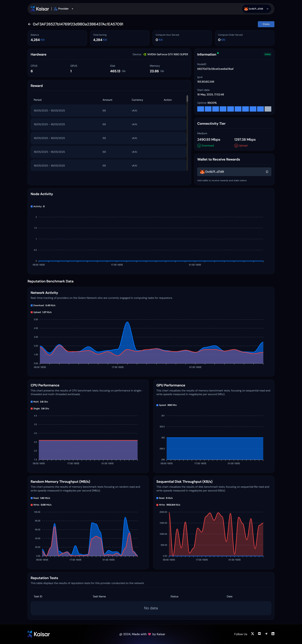Open Kaisar's X (Twitter) profile

click(x=253, y=634)
